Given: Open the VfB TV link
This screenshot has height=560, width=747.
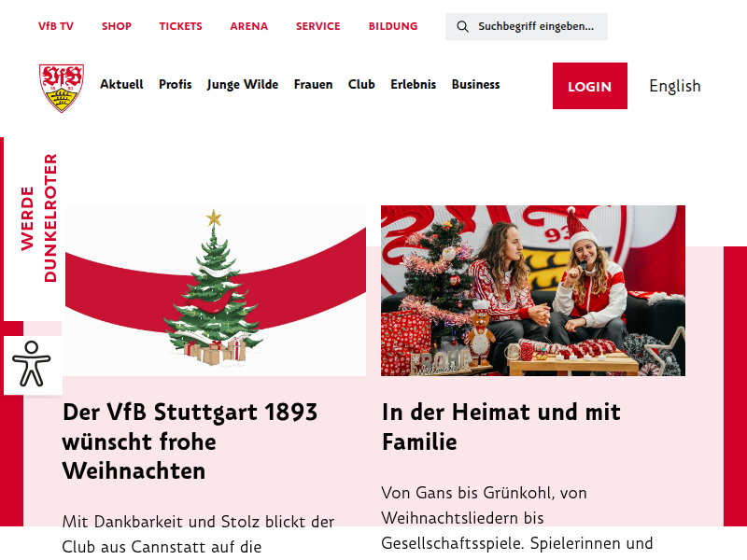Looking at the screenshot, I should click(x=56, y=26).
